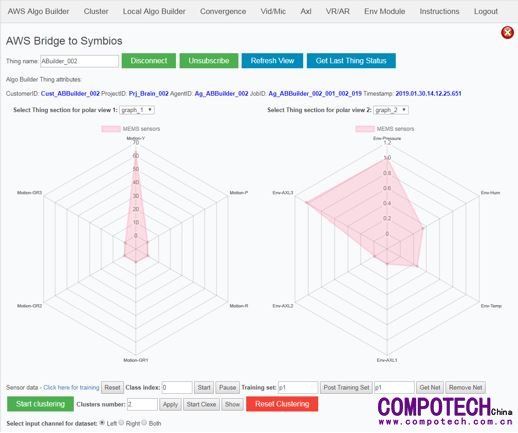Toggle MEMS sensors legend swatch in left chart
The image size is (518, 433).
pyautogui.click(x=111, y=129)
